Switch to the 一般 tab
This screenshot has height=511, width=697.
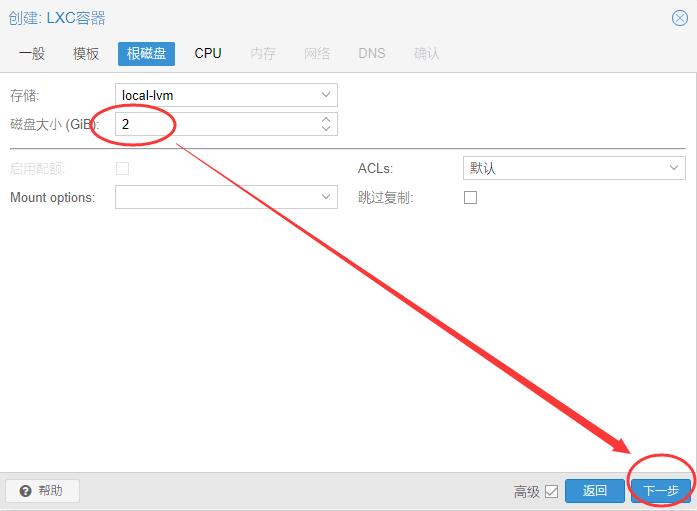32,54
